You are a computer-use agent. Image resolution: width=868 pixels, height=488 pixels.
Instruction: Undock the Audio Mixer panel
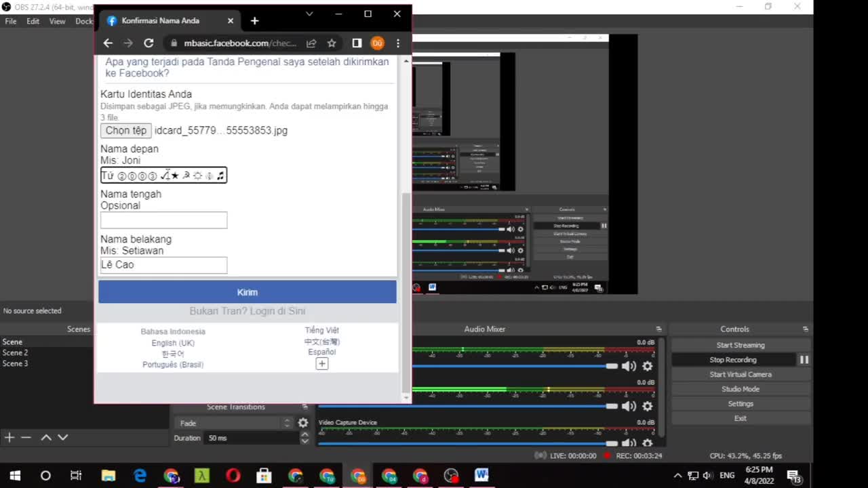(x=658, y=329)
